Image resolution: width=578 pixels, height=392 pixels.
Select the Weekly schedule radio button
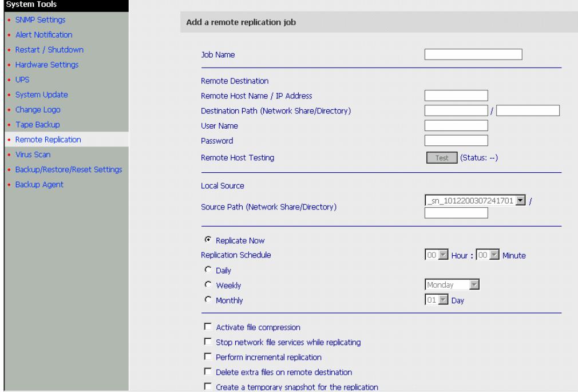coord(208,284)
